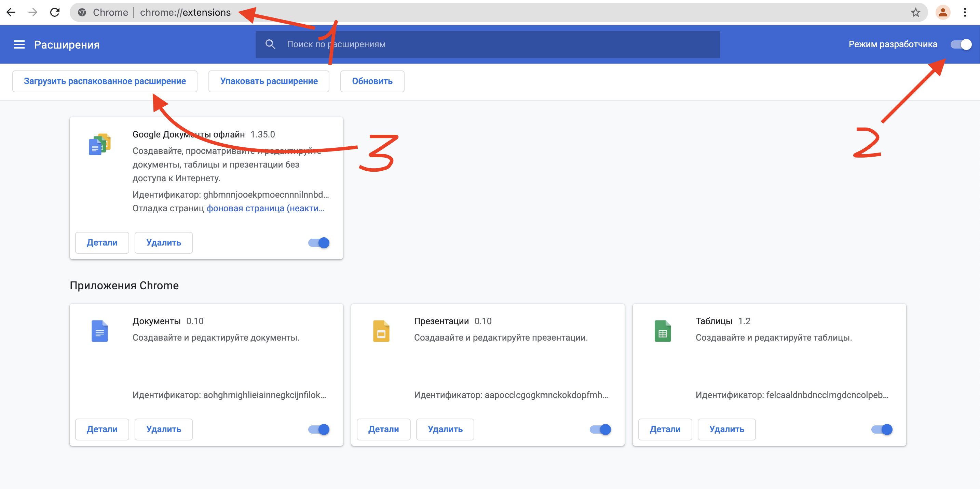The height and width of the screenshot is (489, 980).
Task: Click the Расширения page title
Action: click(67, 44)
